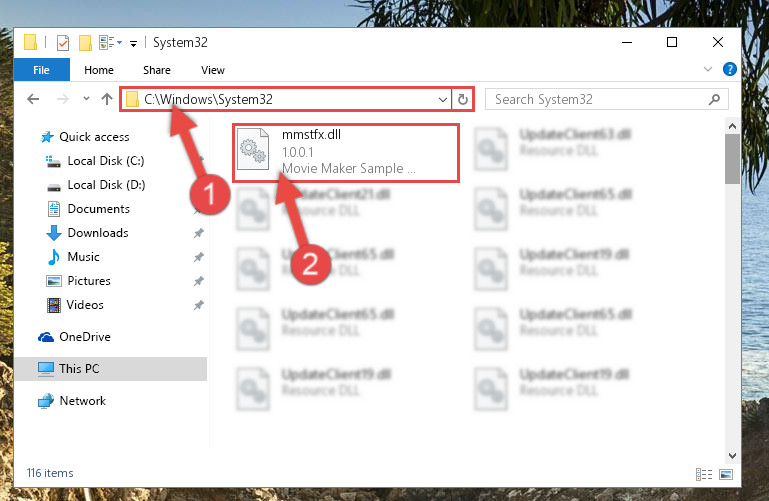This screenshot has height=501, width=769.
Task: Expand the ribbon with the chevron
Action: click(x=708, y=69)
